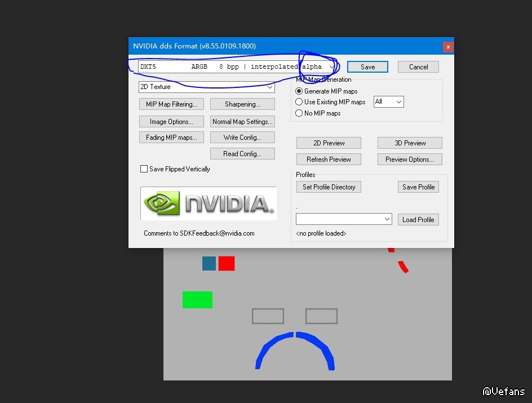532x403 pixels.
Task: Click the Write Config button
Action: click(x=242, y=138)
